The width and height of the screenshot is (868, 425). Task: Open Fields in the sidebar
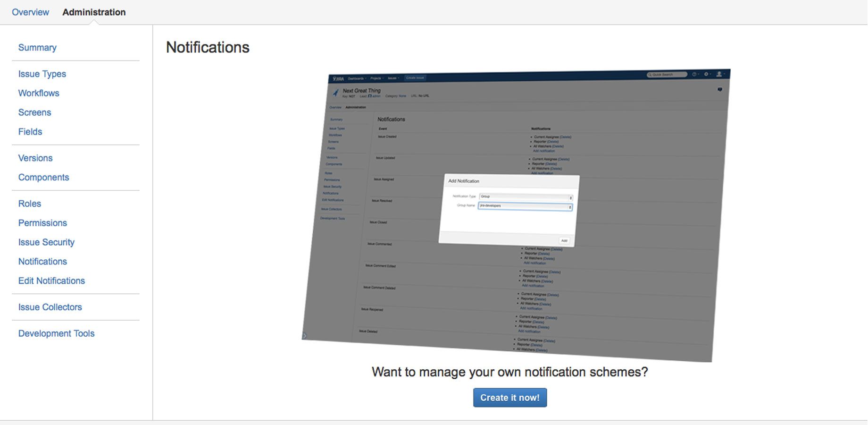[30, 132]
